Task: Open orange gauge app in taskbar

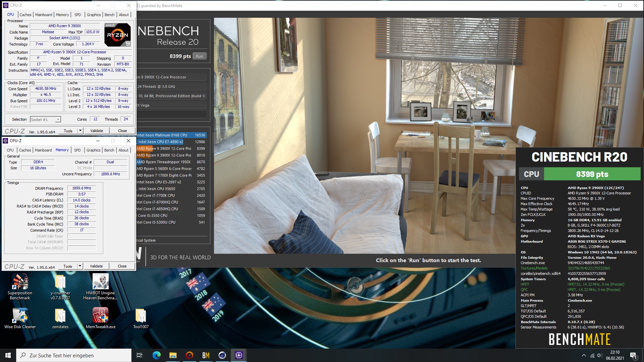Action: [x=189, y=355]
